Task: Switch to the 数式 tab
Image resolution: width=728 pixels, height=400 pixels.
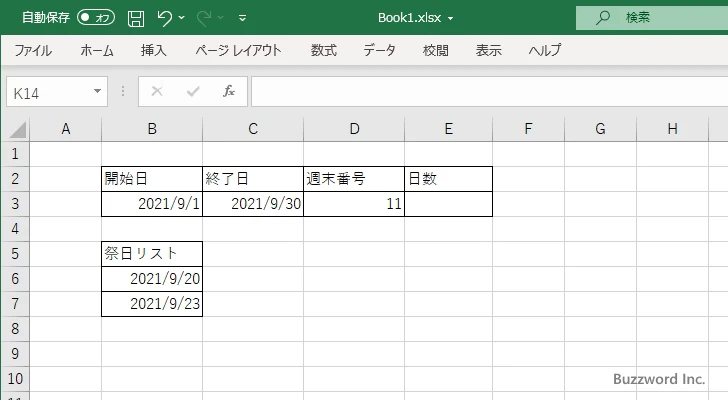Action: [324, 50]
